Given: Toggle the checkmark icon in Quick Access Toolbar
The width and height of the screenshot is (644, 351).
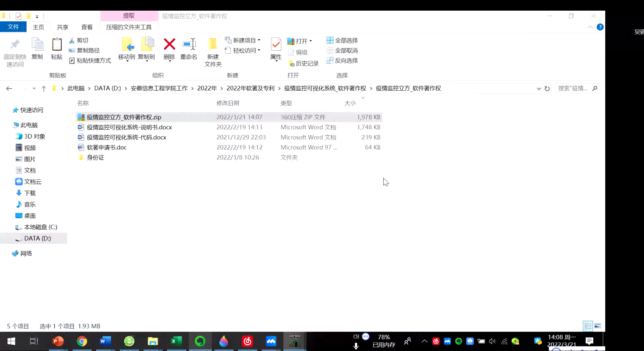Looking at the screenshot, I should pyautogui.click(x=18, y=16).
